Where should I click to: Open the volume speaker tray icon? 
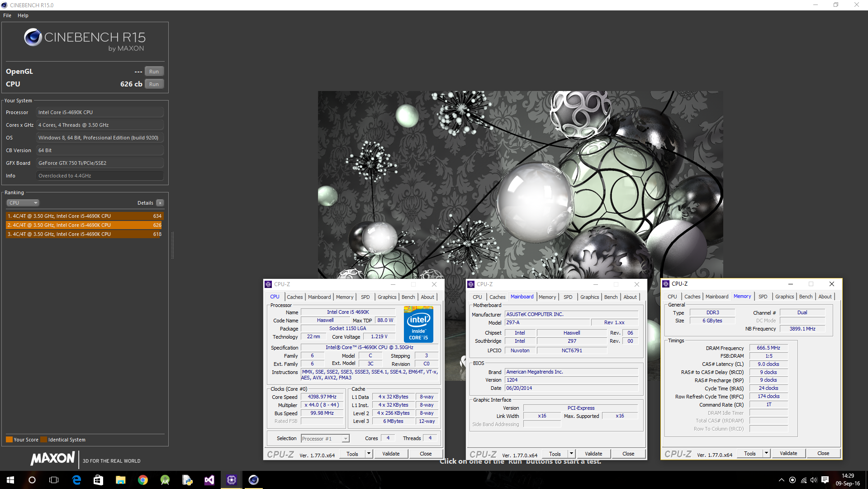pos(814,480)
